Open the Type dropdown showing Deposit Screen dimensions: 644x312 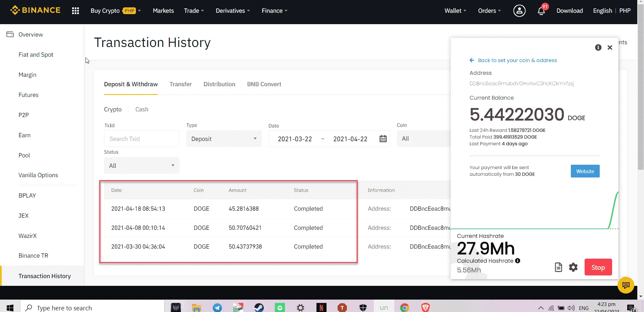pyautogui.click(x=224, y=139)
